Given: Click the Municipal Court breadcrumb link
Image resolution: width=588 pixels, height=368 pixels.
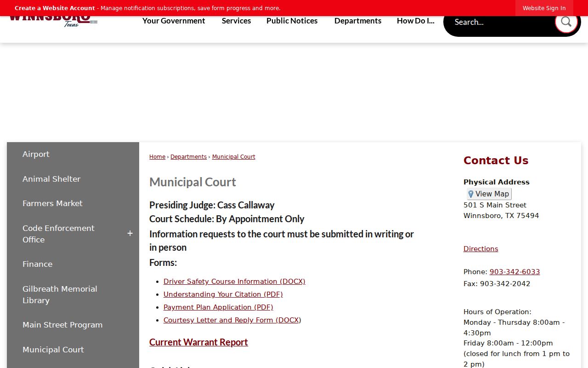Looking at the screenshot, I should (x=233, y=157).
